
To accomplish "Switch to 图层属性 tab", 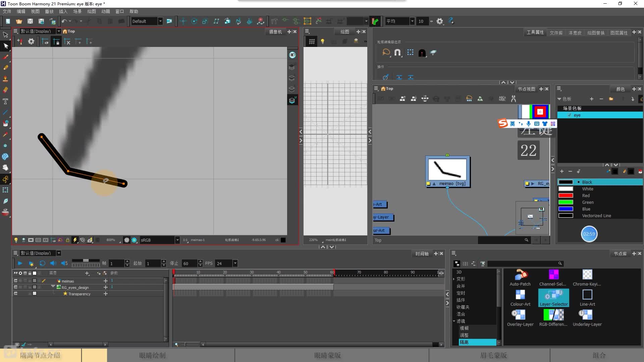I will click(x=619, y=33).
